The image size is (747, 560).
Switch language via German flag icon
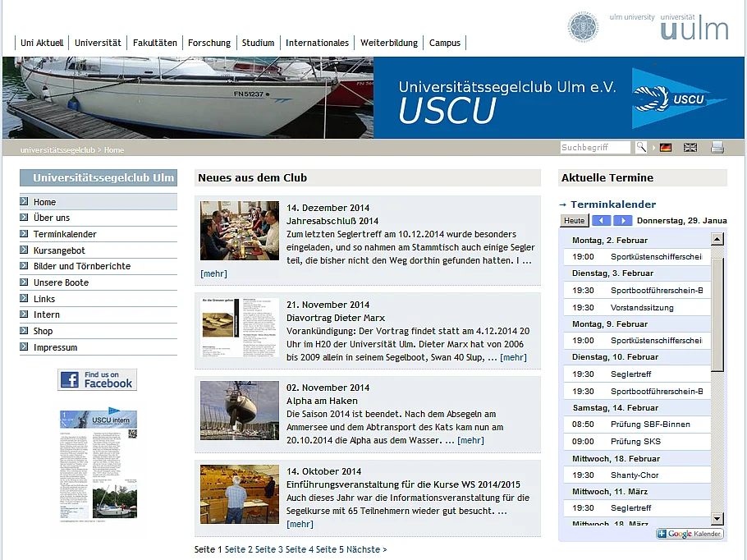click(x=666, y=148)
